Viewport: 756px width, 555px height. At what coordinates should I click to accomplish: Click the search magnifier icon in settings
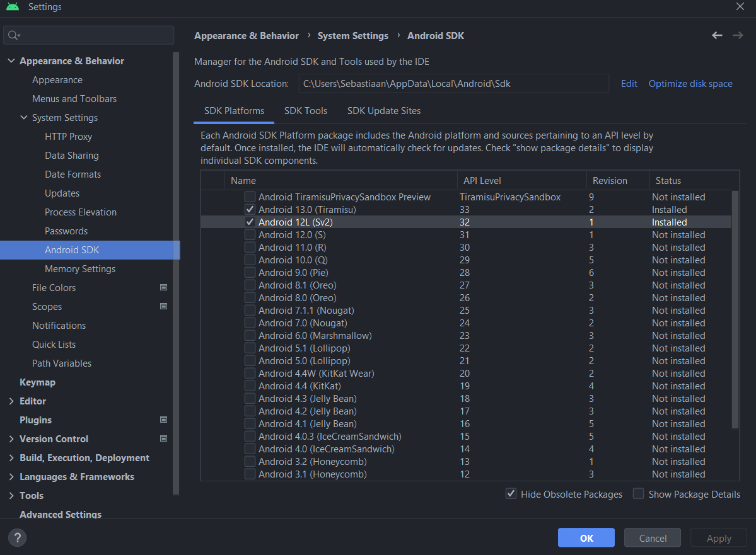click(13, 35)
